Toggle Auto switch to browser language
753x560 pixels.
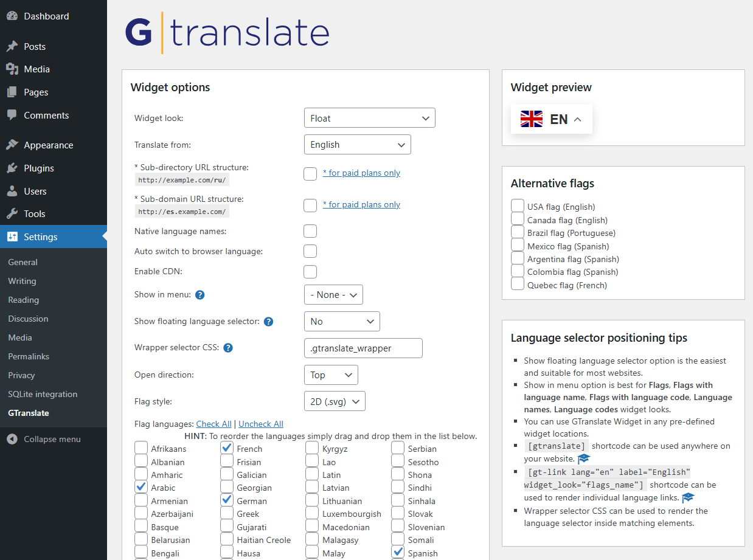(x=310, y=251)
